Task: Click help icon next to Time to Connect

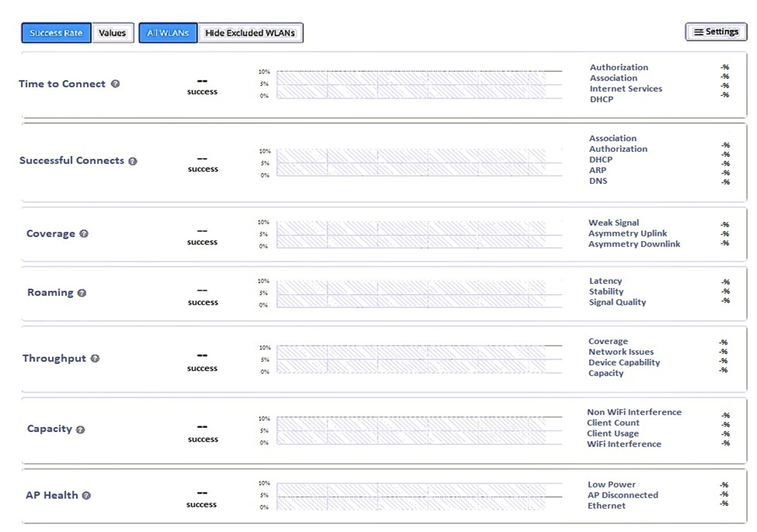Action: 115,84
